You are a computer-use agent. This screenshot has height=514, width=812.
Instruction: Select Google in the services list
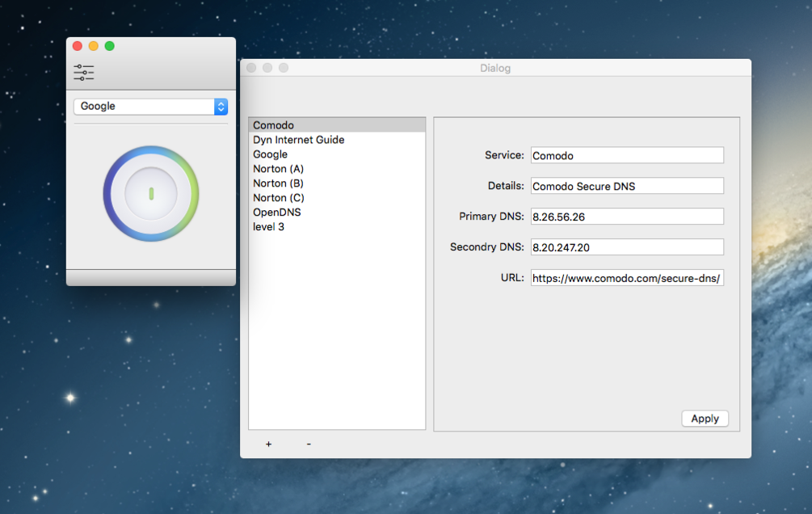[x=337, y=154]
